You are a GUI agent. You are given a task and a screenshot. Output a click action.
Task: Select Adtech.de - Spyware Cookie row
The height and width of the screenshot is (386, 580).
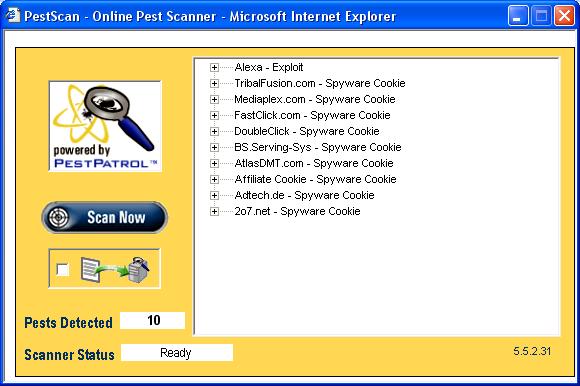(304, 195)
